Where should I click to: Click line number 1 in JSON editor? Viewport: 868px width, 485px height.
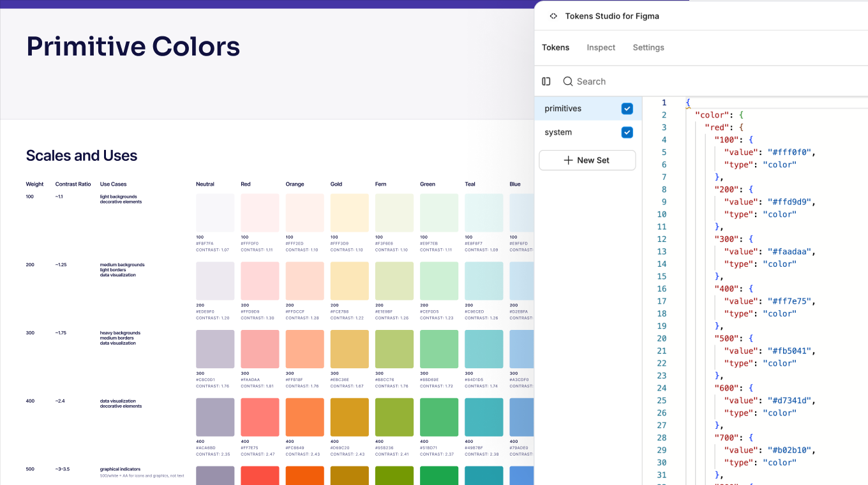coord(664,103)
